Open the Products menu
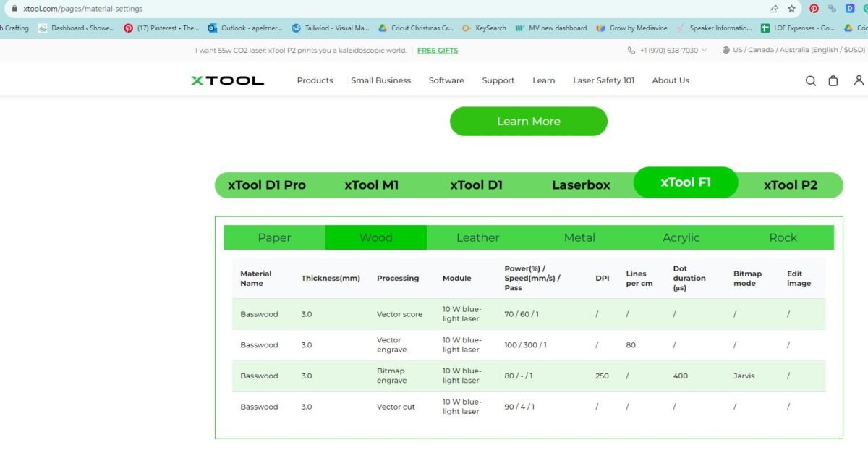This screenshot has height=461, width=868. click(315, 80)
